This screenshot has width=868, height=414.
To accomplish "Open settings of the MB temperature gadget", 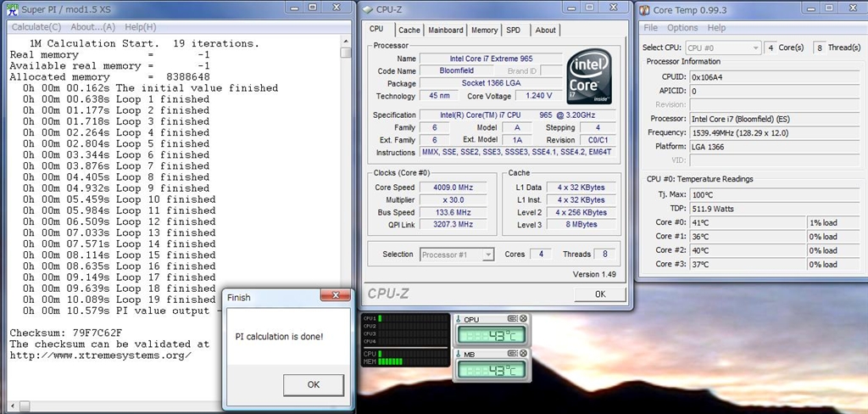I will click(x=512, y=354).
